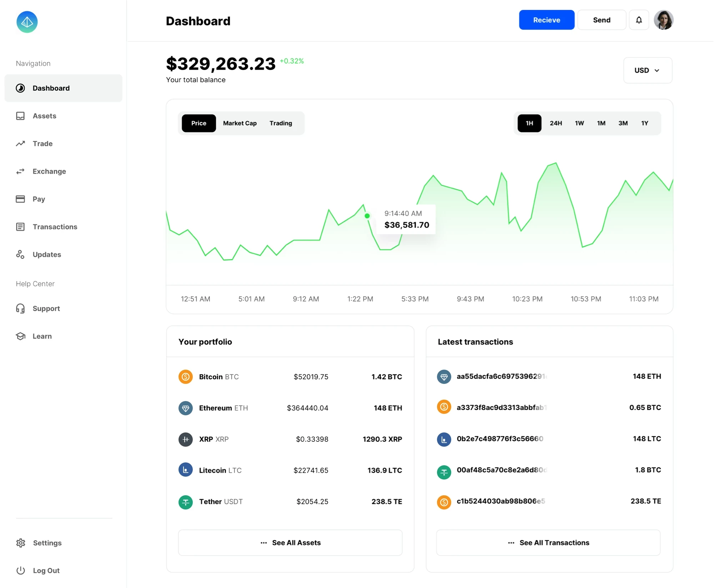Click the notifications bell icon

(639, 20)
